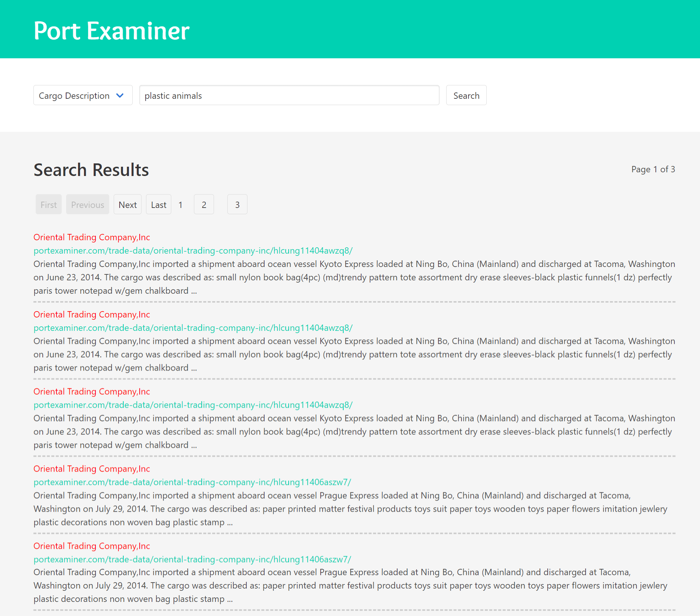
Task: Open third Oriental Trading Company,Inc result title
Action: pyautogui.click(x=92, y=392)
